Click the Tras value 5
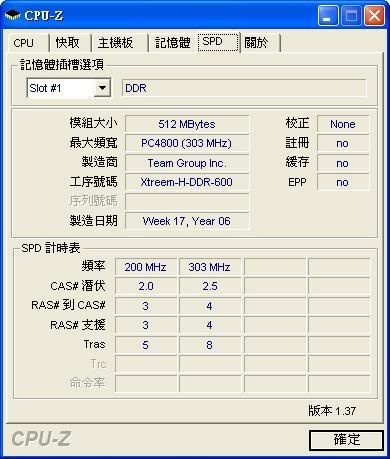The height and width of the screenshot is (459, 390). point(146,345)
